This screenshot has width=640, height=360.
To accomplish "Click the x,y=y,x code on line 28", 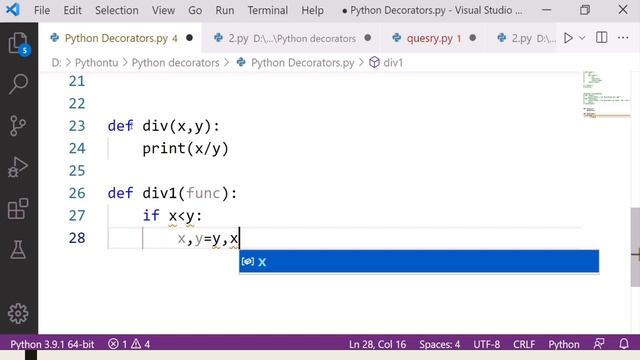I will (208, 238).
